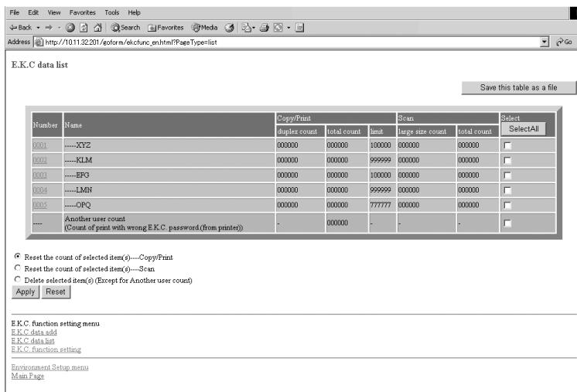This screenshot has width=577, height=392.
Task: Open user number 0001 link
Action: (39, 145)
